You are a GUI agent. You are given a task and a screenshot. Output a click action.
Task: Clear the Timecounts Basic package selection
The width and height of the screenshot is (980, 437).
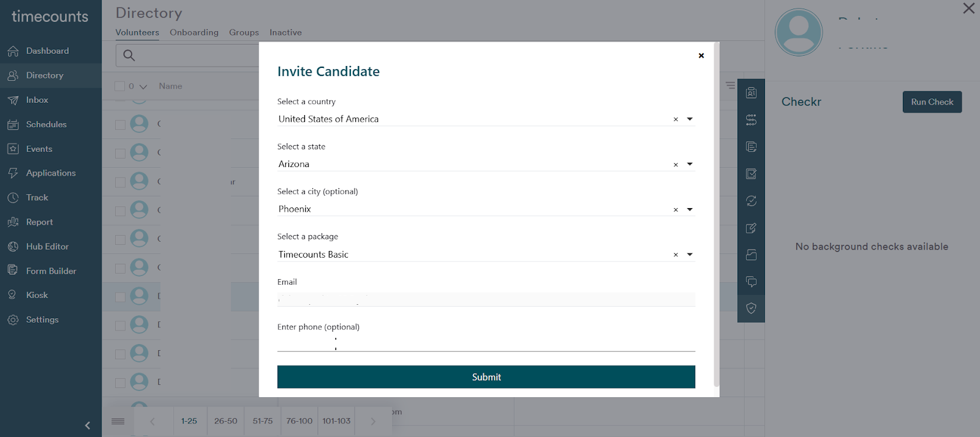[x=676, y=255]
